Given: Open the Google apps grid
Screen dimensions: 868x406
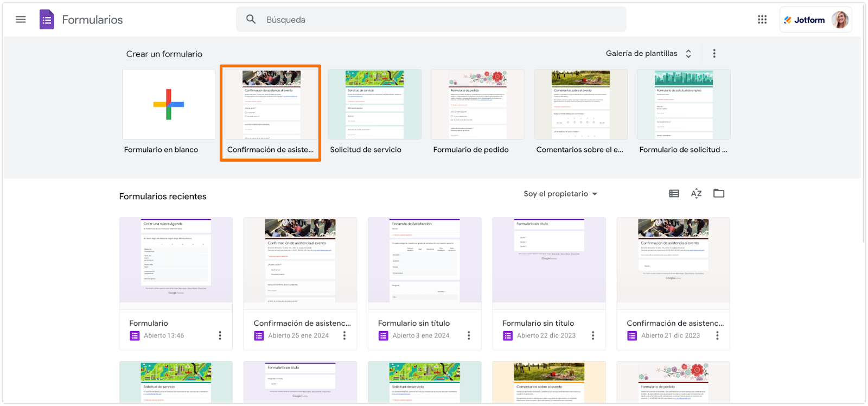Looking at the screenshot, I should (762, 20).
